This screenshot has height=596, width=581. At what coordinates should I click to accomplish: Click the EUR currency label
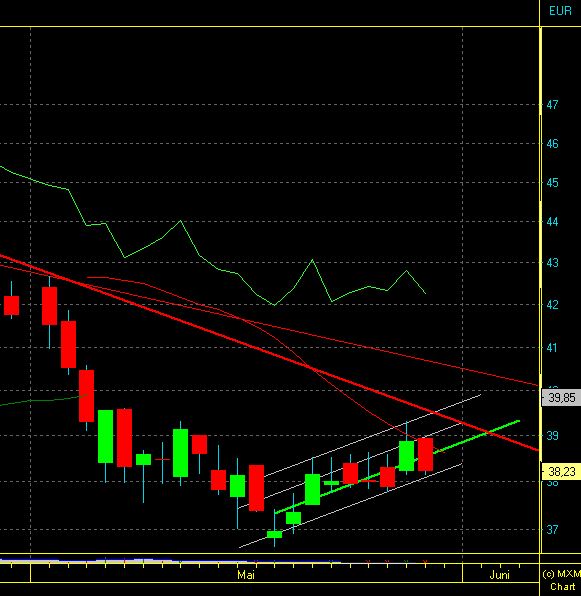tap(560, 11)
